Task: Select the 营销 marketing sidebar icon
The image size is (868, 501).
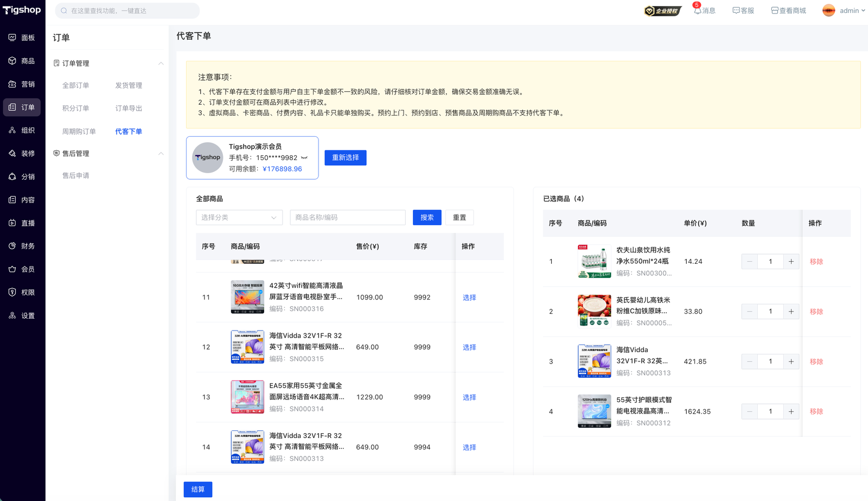Action: (12, 84)
